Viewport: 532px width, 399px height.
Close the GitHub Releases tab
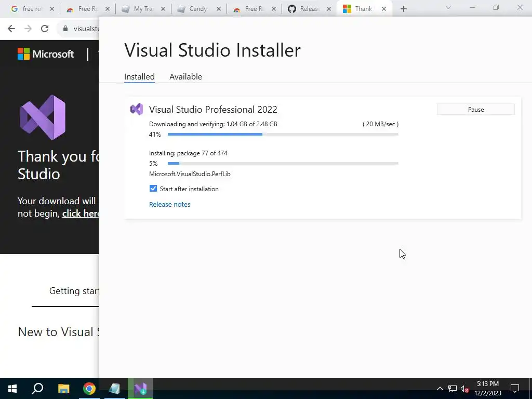[x=328, y=9]
